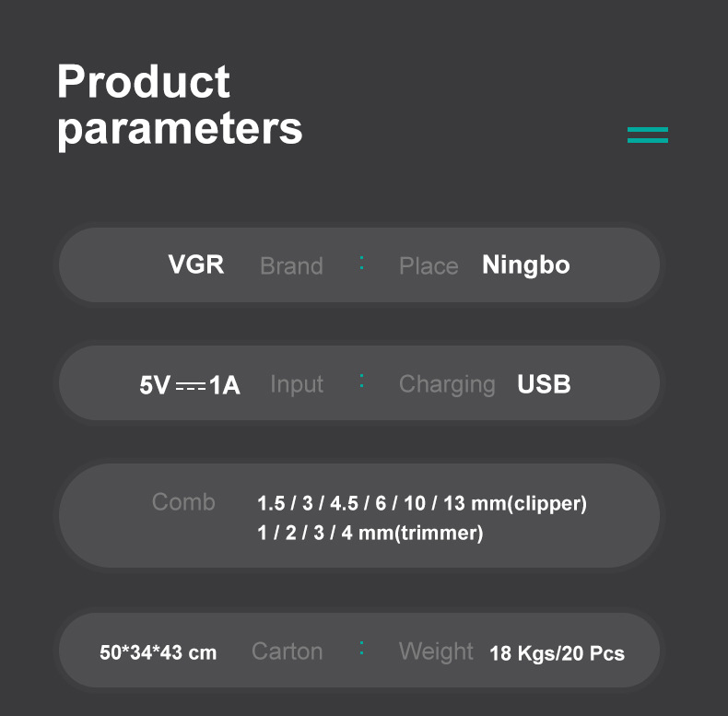Click the teal double-line menu icon
The width and height of the screenshot is (728, 716).
pos(647,135)
